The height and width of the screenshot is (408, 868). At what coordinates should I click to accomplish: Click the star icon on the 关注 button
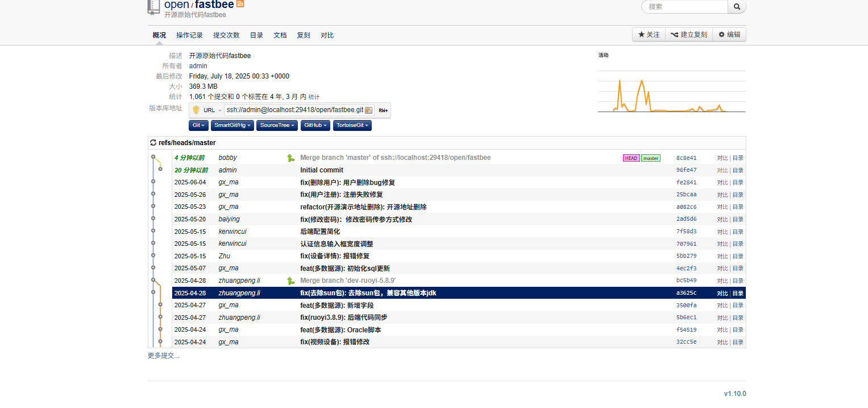tap(641, 34)
